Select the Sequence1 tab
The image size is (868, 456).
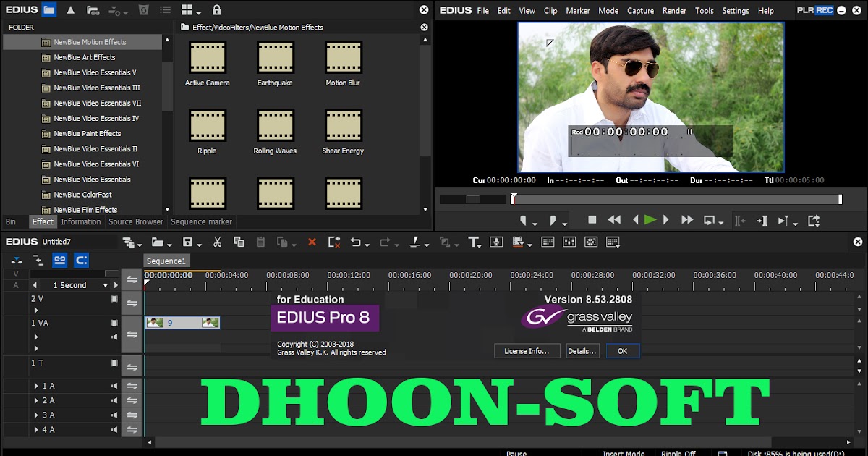[166, 261]
